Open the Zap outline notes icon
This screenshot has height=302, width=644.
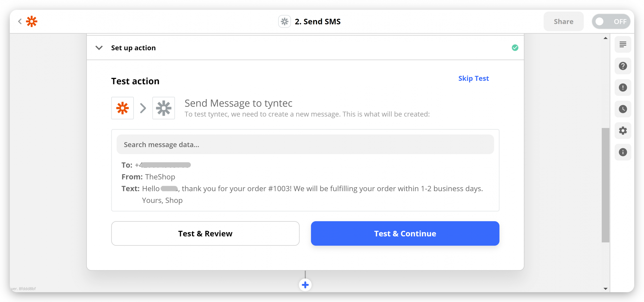tap(623, 45)
